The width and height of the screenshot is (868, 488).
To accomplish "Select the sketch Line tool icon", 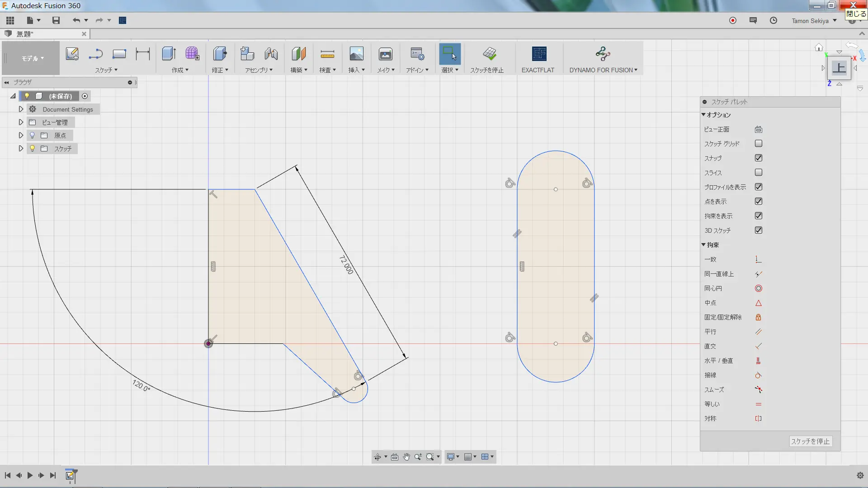I will pos(95,54).
